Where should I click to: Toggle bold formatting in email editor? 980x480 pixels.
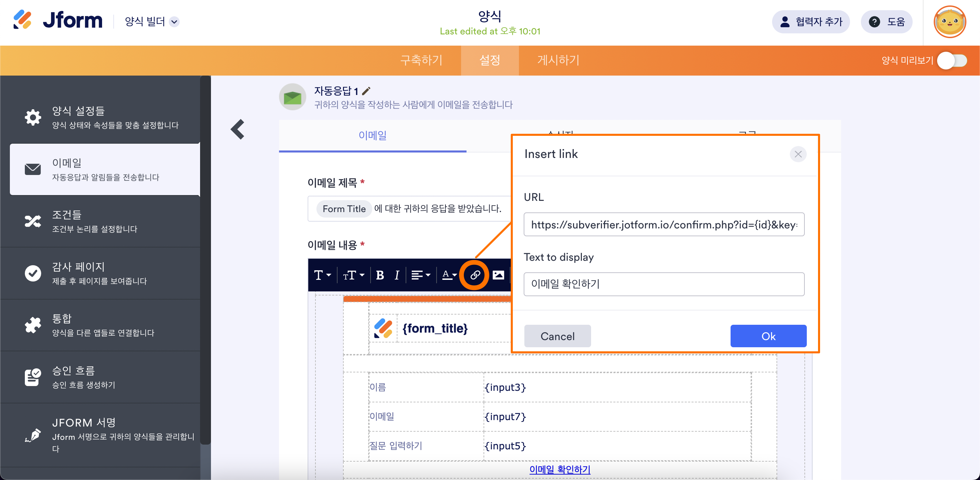(379, 275)
